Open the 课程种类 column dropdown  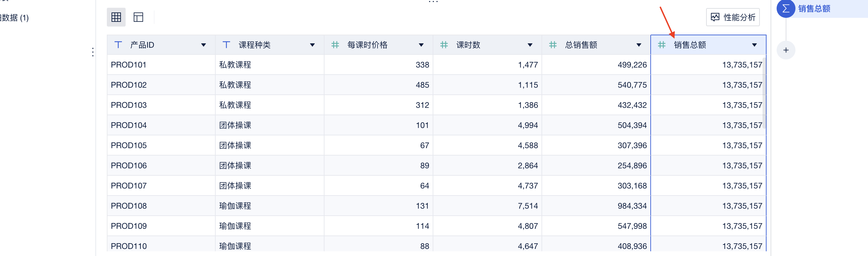pyautogui.click(x=312, y=45)
